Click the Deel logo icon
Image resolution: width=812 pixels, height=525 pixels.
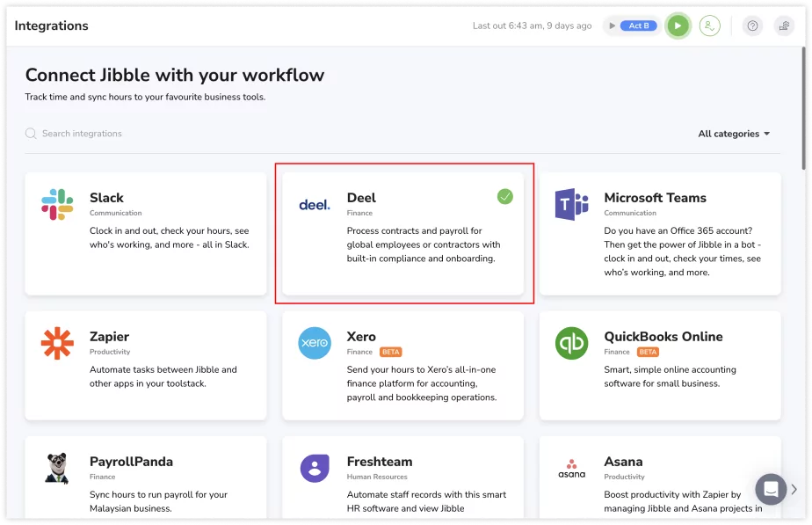(x=315, y=205)
